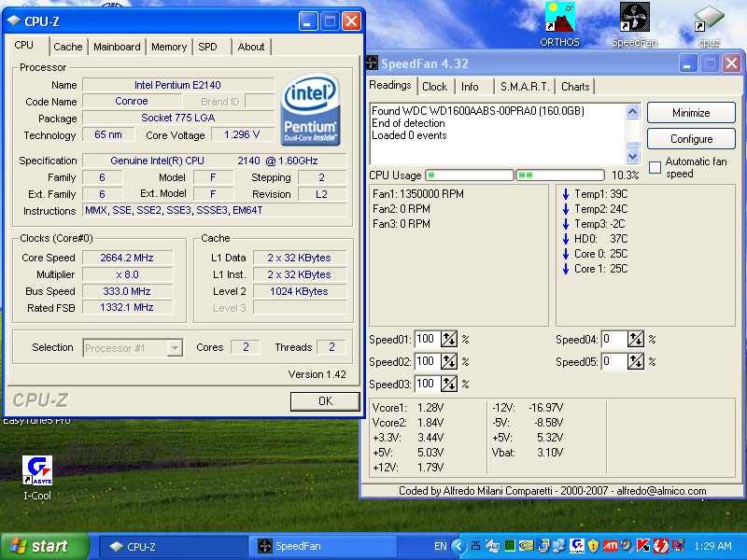This screenshot has width=747, height=560.
Task: Click the Speed04 spinner arrows
Action: (636, 340)
